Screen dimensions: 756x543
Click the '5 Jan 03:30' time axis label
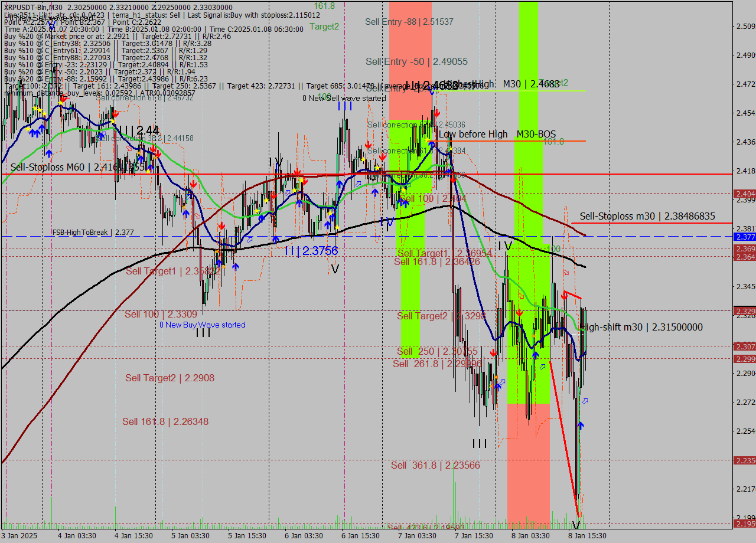pyautogui.click(x=190, y=536)
